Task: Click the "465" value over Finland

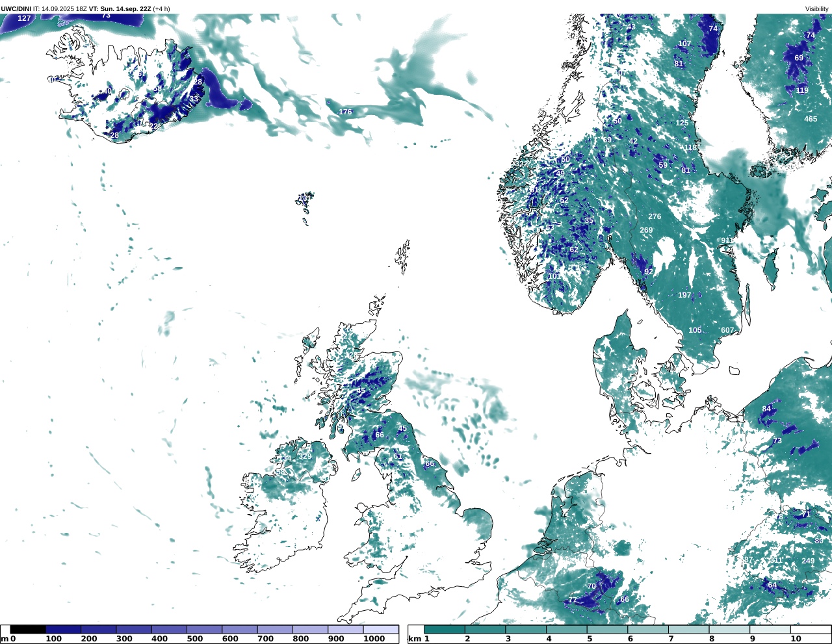Action: tap(811, 119)
